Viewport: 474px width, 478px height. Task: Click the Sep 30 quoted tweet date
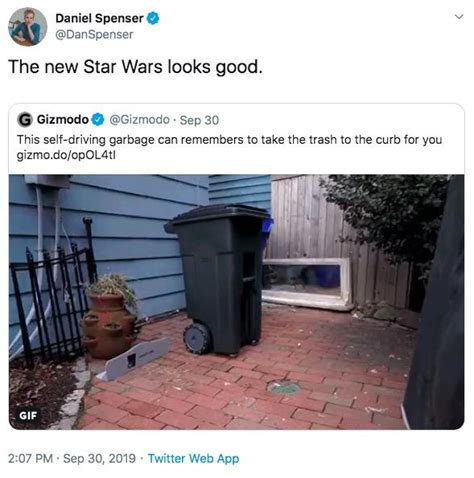coord(199,120)
